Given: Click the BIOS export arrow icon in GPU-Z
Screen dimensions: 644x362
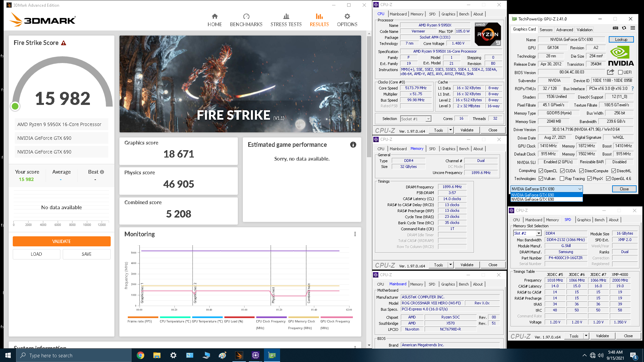Looking at the screenshot, I should 610,72.
